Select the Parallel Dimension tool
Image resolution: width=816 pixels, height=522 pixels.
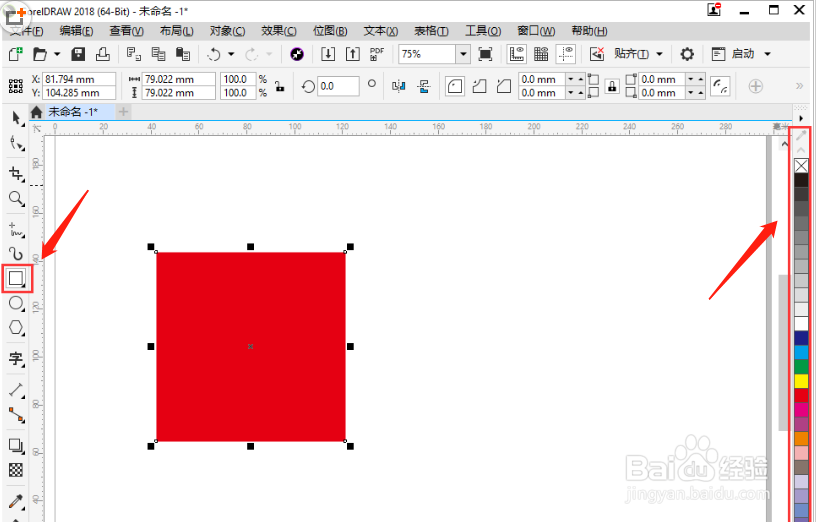point(17,390)
